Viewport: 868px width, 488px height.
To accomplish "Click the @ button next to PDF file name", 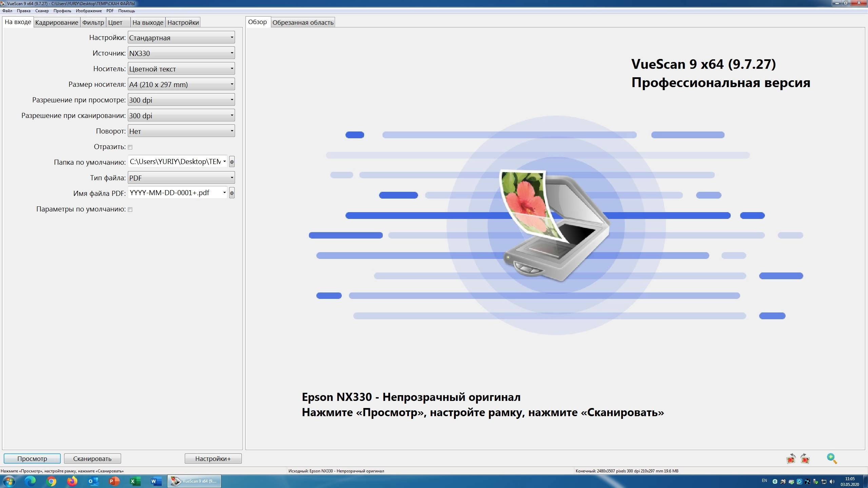I will pyautogui.click(x=232, y=193).
